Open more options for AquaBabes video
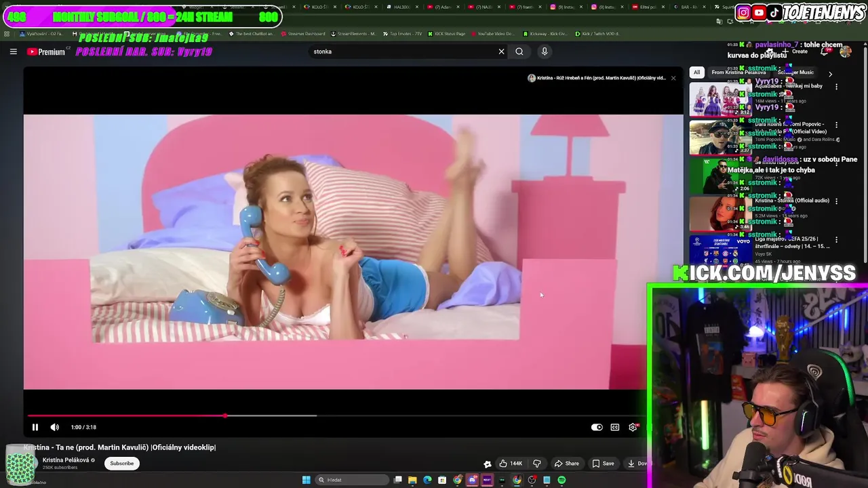 (836, 87)
